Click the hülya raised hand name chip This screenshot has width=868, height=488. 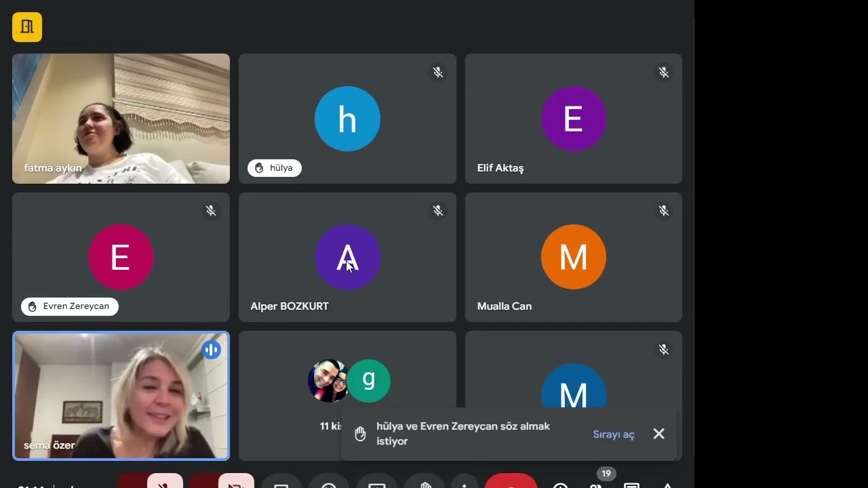275,168
